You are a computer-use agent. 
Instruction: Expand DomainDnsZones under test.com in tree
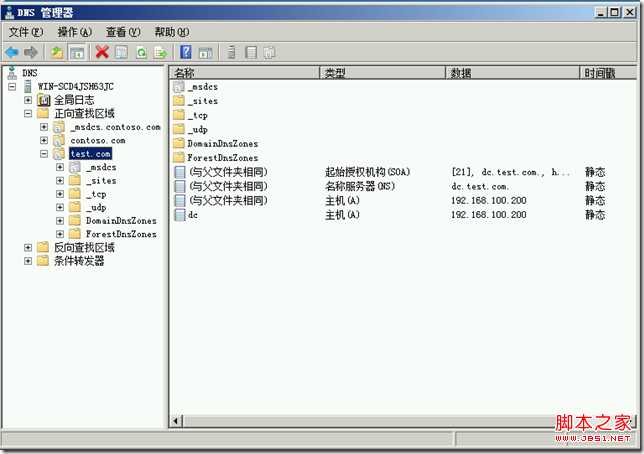pos(60,221)
